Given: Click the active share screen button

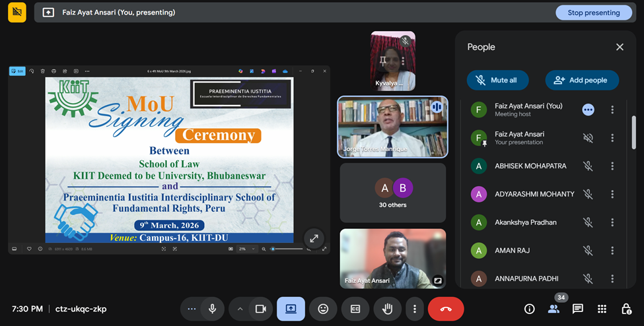Looking at the screenshot, I should [291, 309].
